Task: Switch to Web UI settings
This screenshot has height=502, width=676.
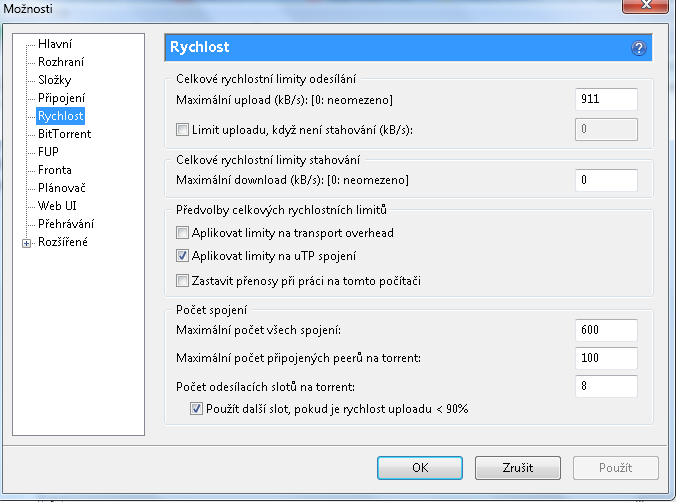Action: [x=57, y=206]
